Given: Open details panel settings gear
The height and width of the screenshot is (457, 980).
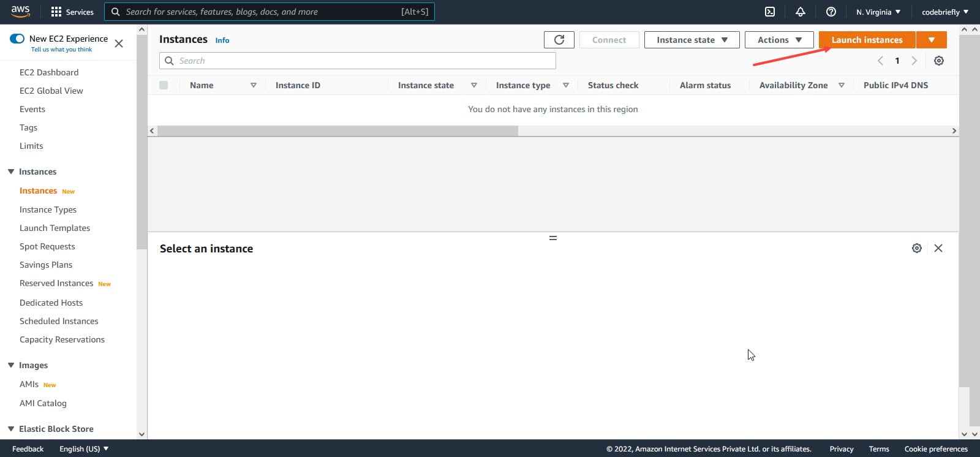Looking at the screenshot, I should [x=917, y=248].
